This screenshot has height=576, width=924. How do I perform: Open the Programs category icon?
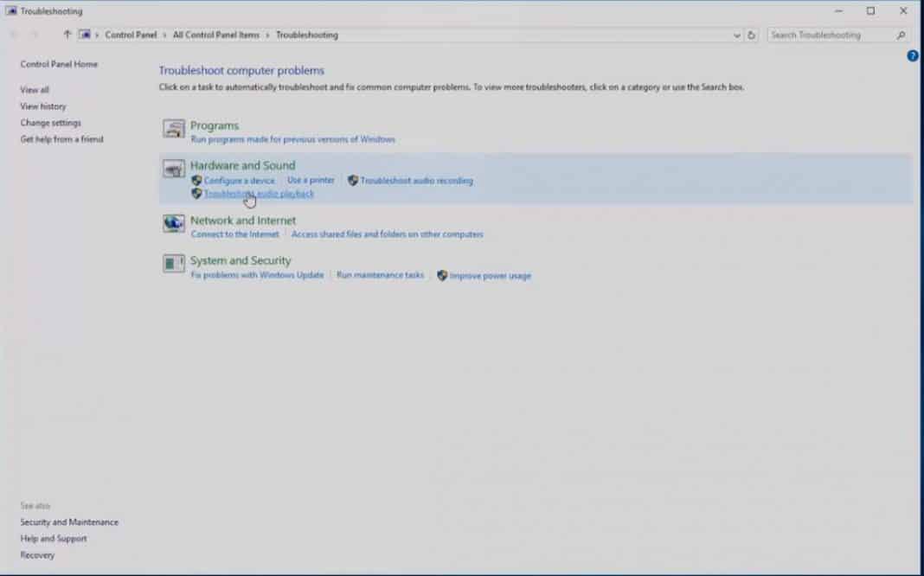tap(174, 129)
